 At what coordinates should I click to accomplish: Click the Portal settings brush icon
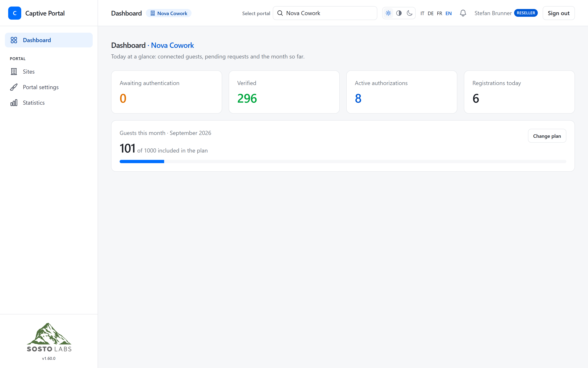[x=14, y=87]
